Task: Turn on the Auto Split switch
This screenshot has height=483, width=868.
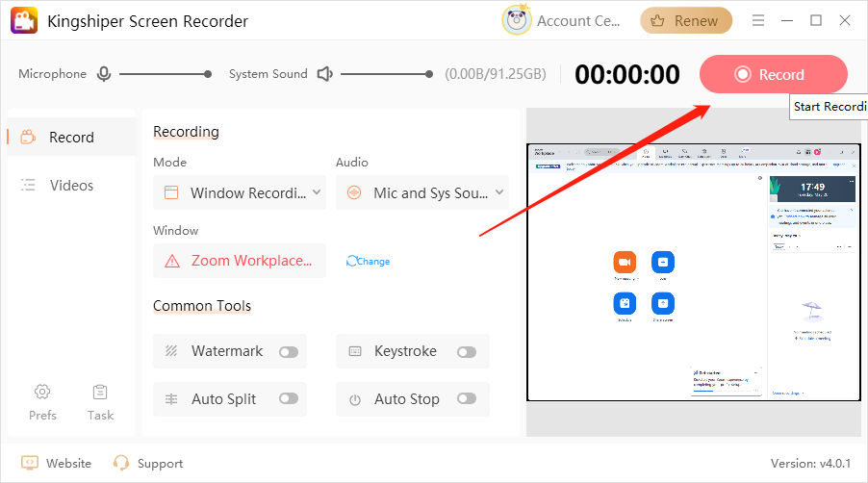Action: coord(289,398)
